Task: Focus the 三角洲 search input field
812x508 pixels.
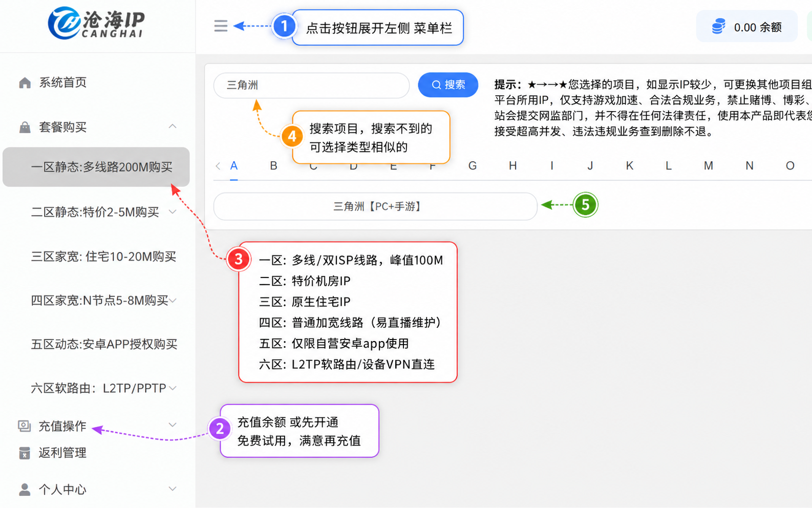Action: [x=311, y=85]
